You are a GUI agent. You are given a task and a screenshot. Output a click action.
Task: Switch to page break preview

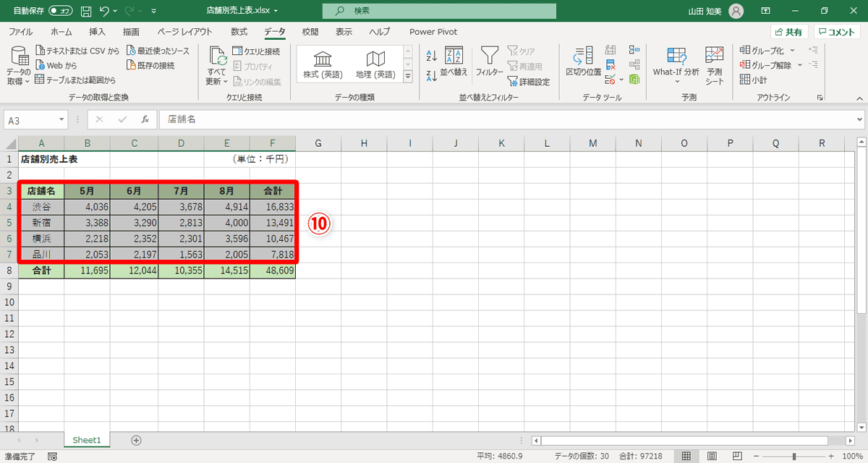click(736, 456)
